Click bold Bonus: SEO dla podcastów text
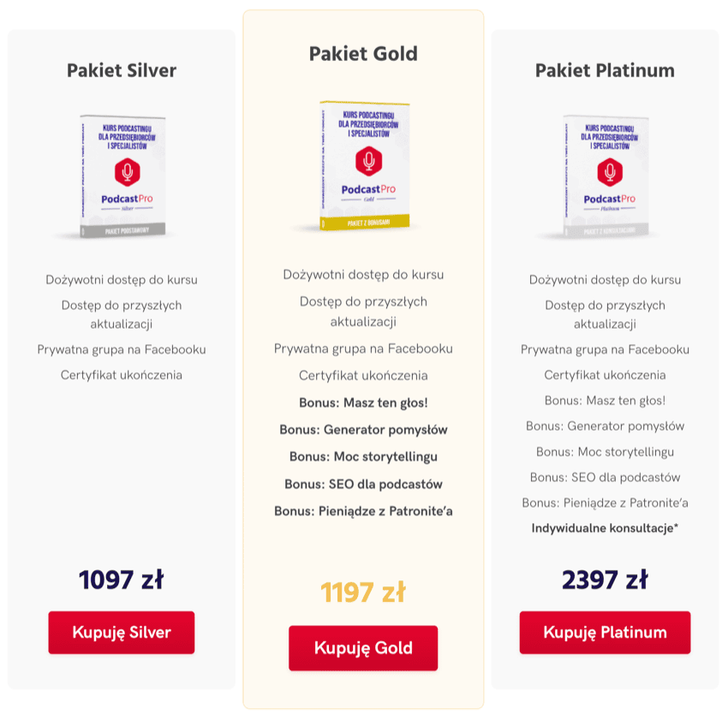The height and width of the screenshot is (720, 728). click(363, 484)
